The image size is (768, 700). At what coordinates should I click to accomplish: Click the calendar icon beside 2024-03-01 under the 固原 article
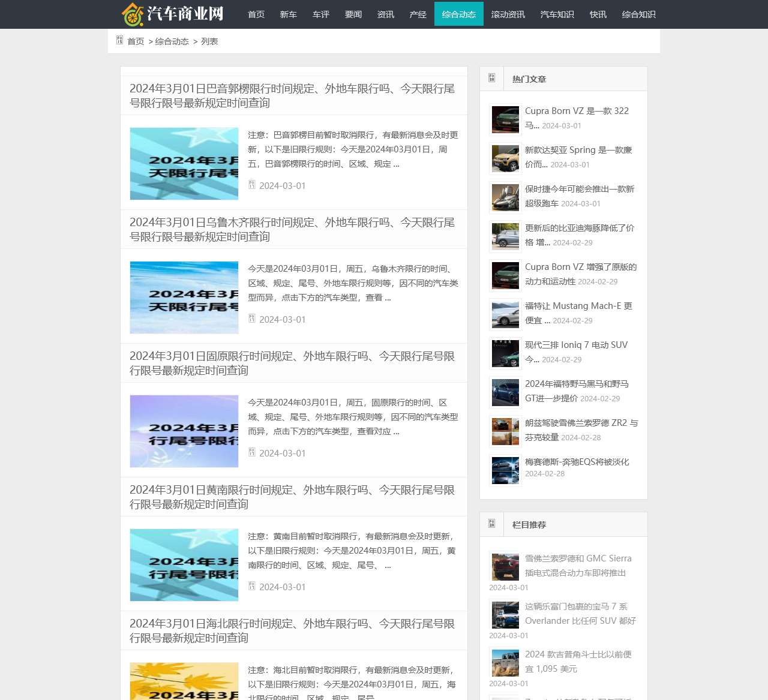252,453
